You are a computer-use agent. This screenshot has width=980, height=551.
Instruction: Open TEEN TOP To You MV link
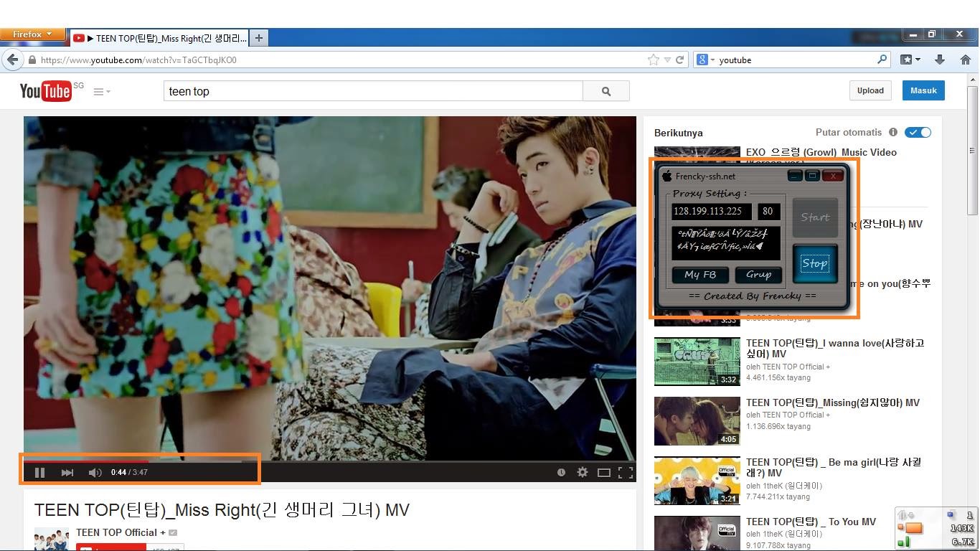(x=811, y=522)
